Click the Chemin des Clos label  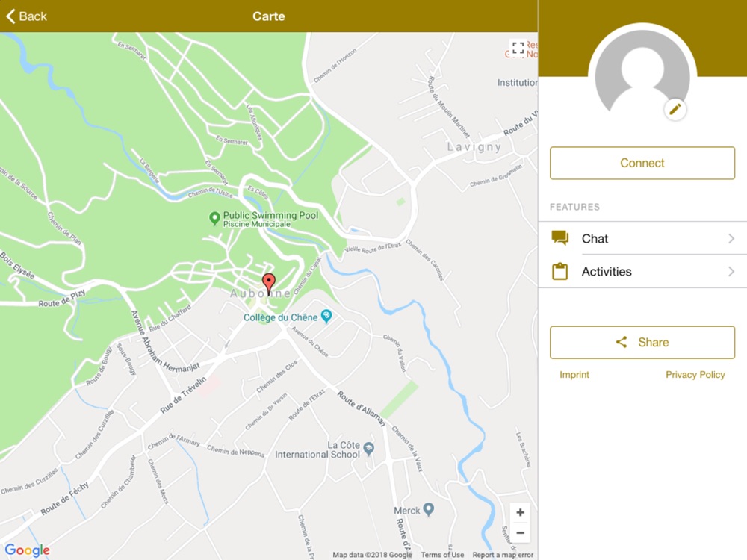[x=276, y=376]
